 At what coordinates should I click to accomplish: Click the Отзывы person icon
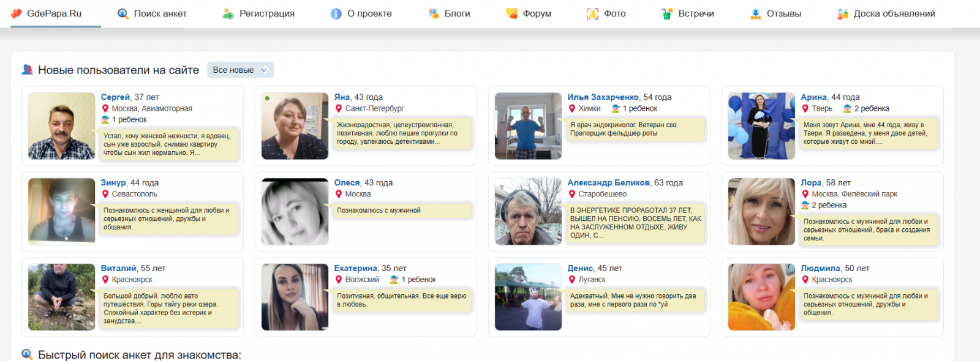coord(756,13)
